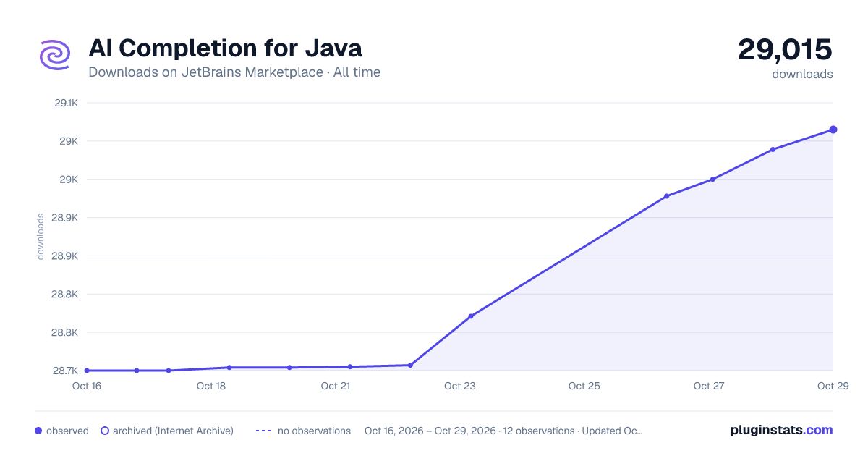Image resolution: width=868 pixels, height=456 pixels.
Task: Select the data point between Oct 27 and Oct 29
Action: (773, 149)
